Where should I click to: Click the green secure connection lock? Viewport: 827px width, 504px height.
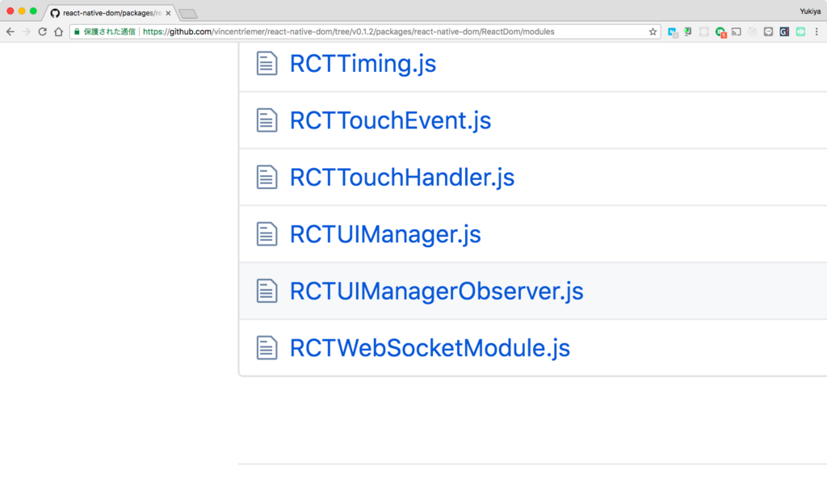pyautogui.click(x=77, y=31)
